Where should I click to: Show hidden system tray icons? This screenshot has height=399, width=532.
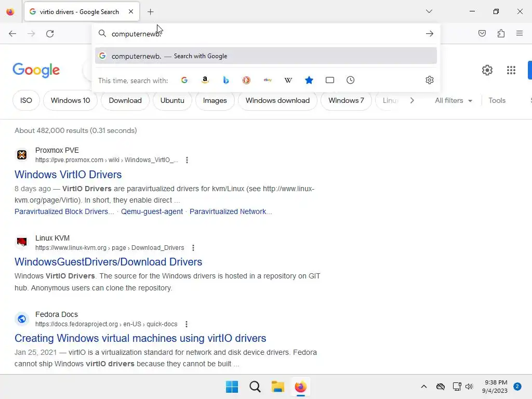pos(424,387)
